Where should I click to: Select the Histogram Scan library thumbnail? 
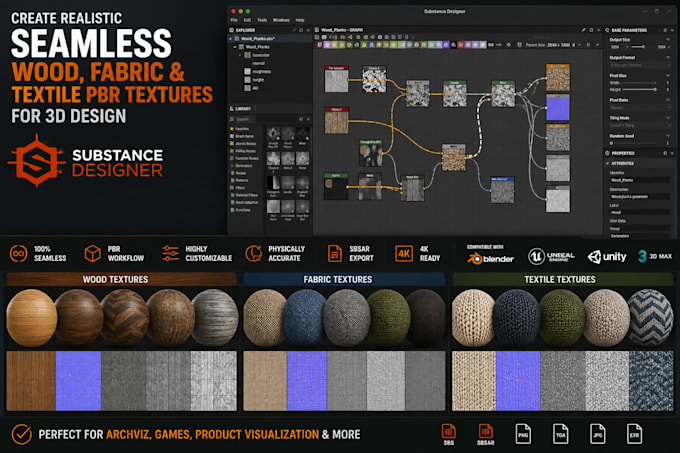point(273,183)
